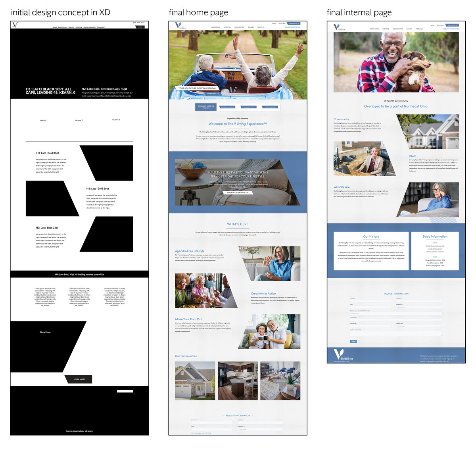Click the Who We Are heading
476x452 pixels.
tap(342, 187)
